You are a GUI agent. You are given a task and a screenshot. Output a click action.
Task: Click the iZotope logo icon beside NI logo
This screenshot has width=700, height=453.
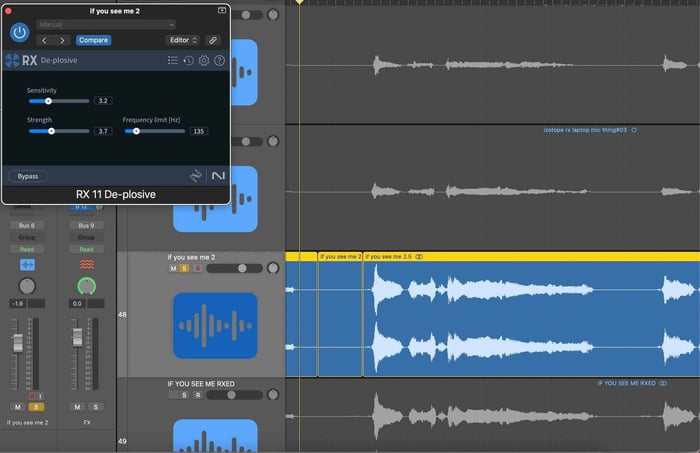[x=196, y=176]
